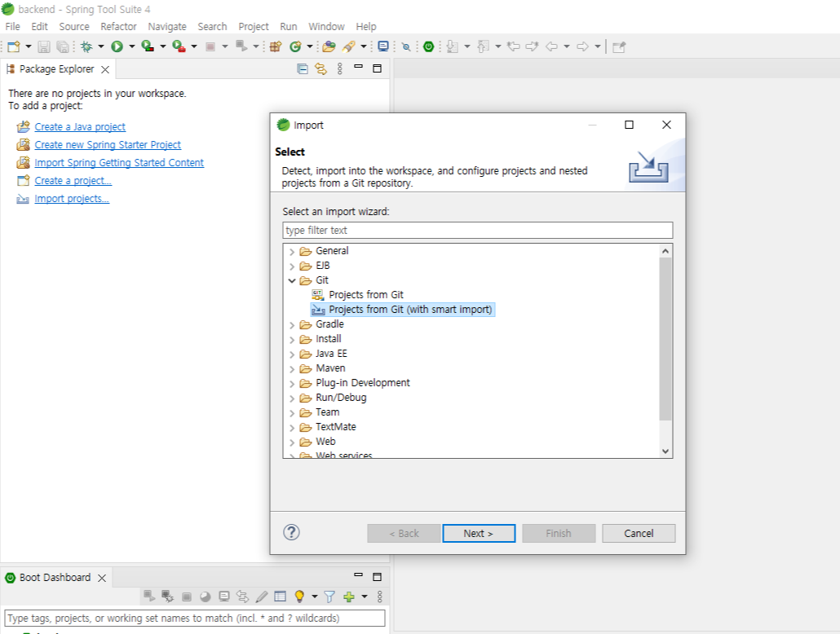This screenshot has height=634, width=840.
Task: Open Package Explorer view menu (three dots)
Action: (x=339, y=68)
